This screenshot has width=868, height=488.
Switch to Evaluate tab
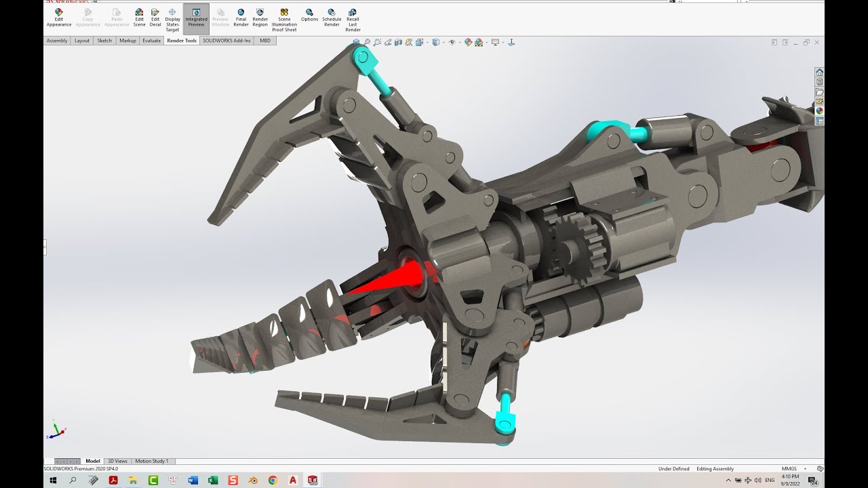pyautogui.click(x=152, y=41)
